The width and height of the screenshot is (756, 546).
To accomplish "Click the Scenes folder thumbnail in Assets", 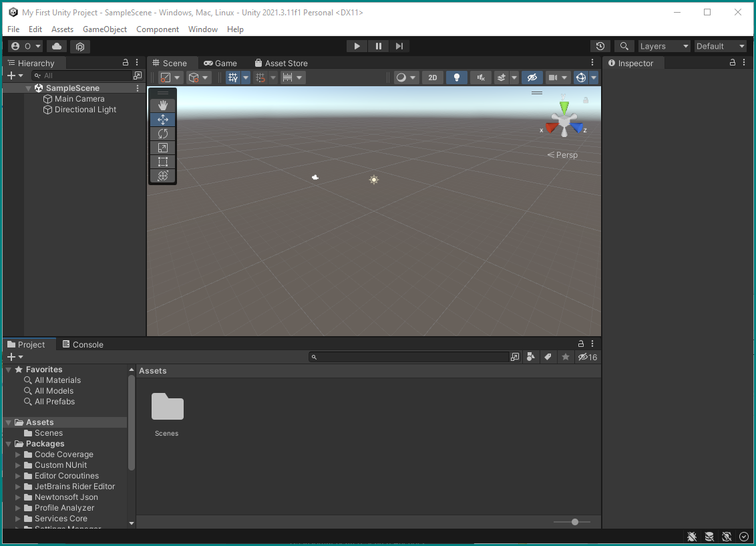I will [x=168, y=406].
